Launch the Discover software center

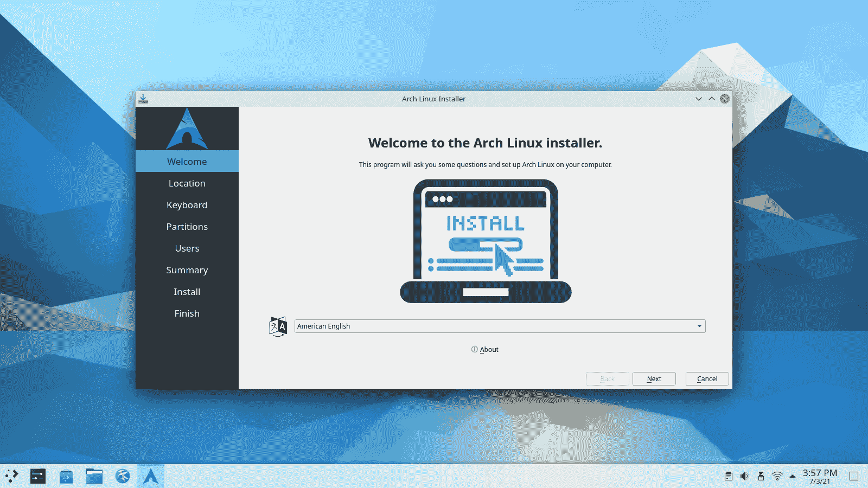coord(66,476)
